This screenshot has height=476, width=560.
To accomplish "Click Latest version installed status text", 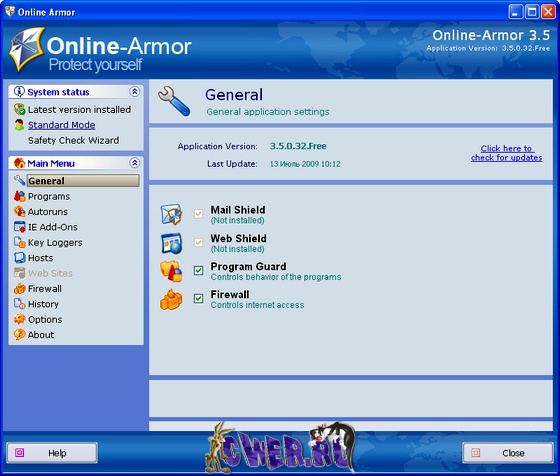I will click(79, 110).
